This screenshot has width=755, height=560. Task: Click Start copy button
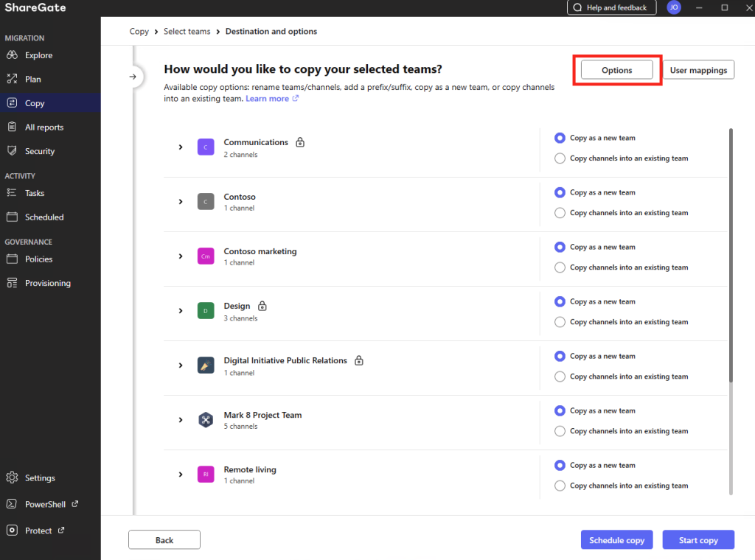tap(698, 540)
